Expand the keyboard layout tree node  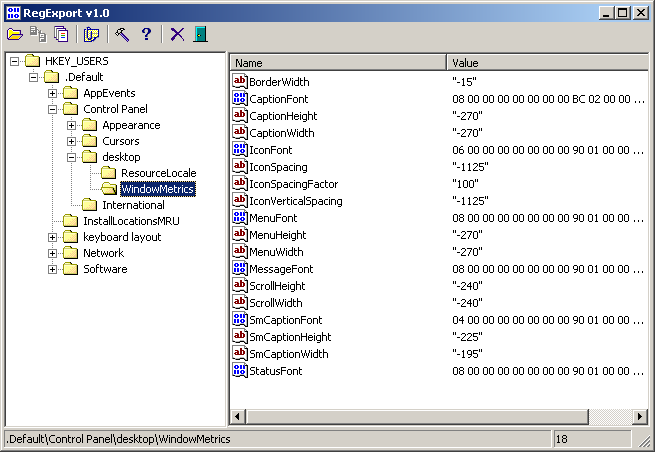click(x=52, y=237)
